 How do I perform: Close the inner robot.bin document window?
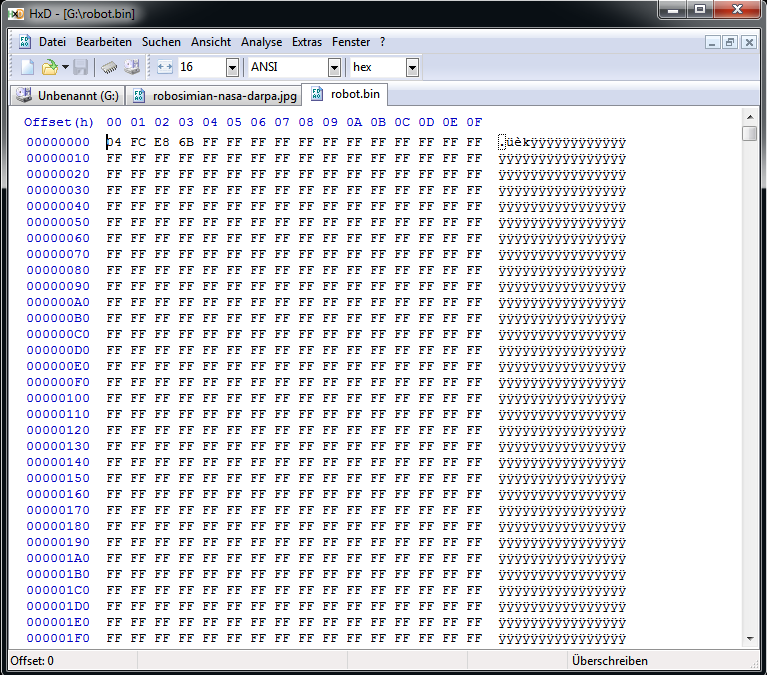pyautogui.click(x=748, y=43)
